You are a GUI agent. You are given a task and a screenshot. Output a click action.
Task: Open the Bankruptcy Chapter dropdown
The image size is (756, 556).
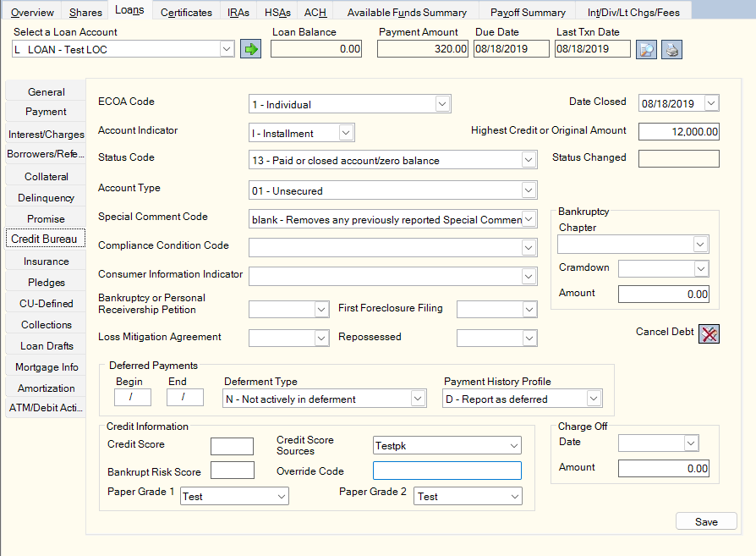click(x=700, y=245)
